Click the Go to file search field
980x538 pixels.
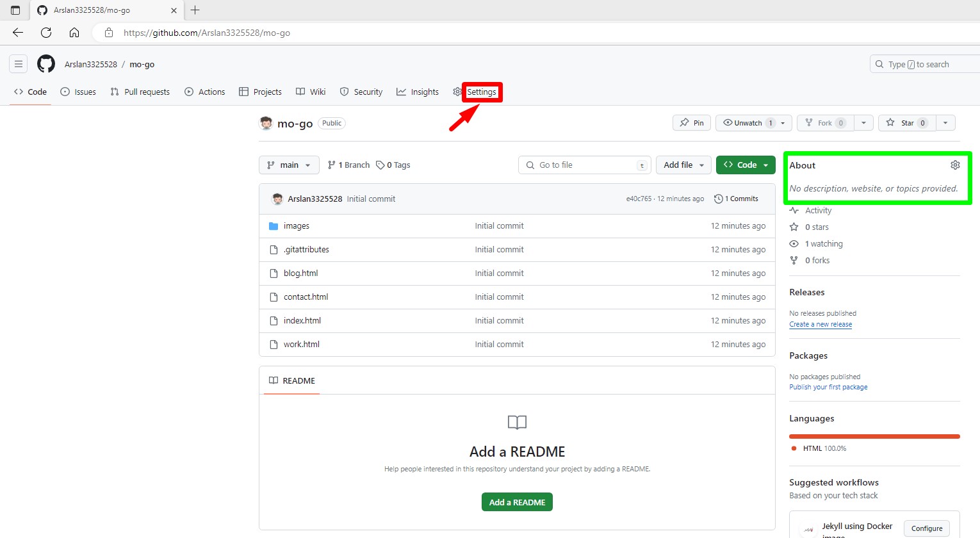tap(585, 165)
